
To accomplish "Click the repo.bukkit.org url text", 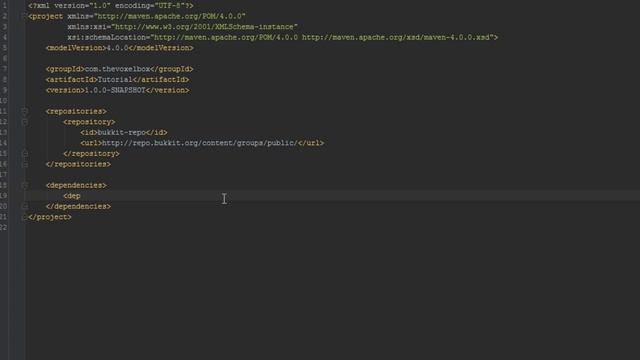I will (200, 143).
